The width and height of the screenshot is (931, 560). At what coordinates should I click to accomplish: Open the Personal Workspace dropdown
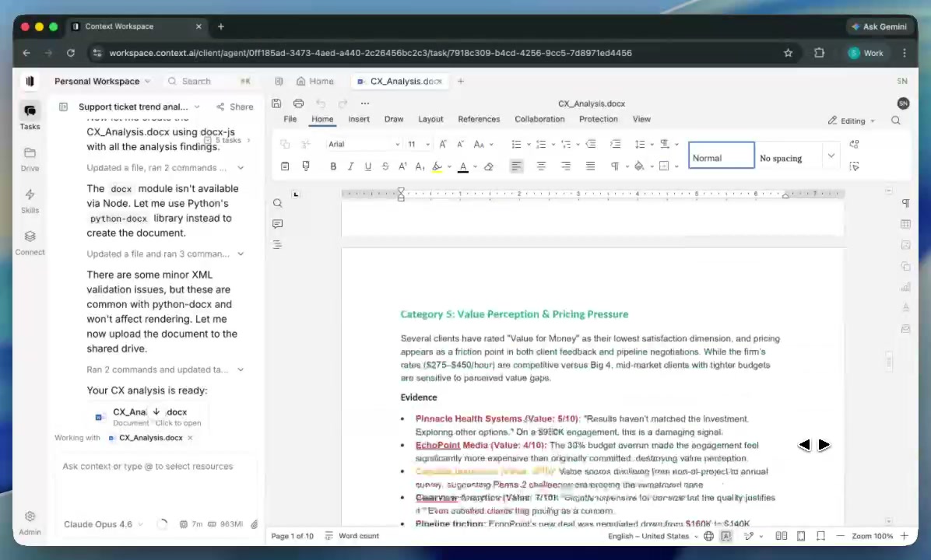tap(102, 81)
